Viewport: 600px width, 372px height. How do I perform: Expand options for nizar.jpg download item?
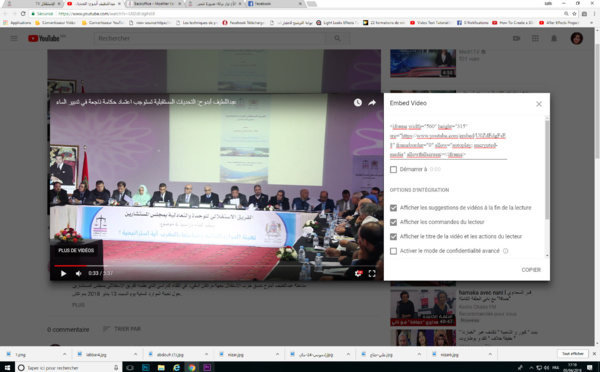[x=277, y=354]
